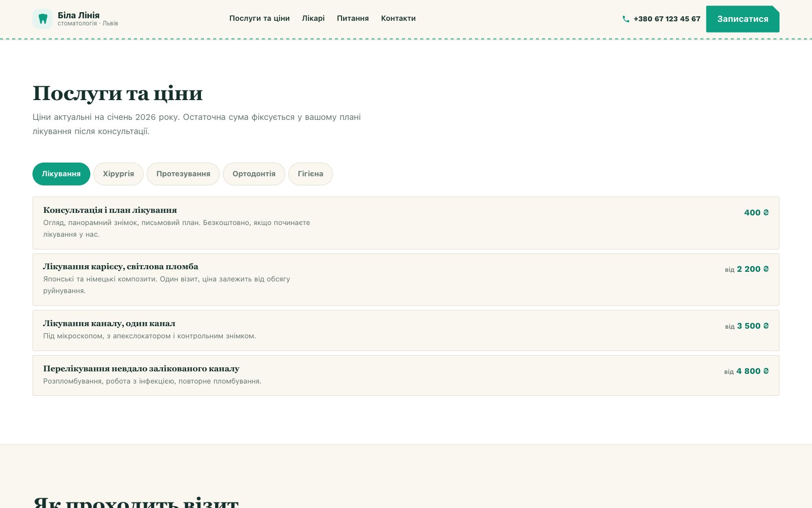Click the phone handset icon
This screenshot has width=812, height=508.
pos(626,19)
